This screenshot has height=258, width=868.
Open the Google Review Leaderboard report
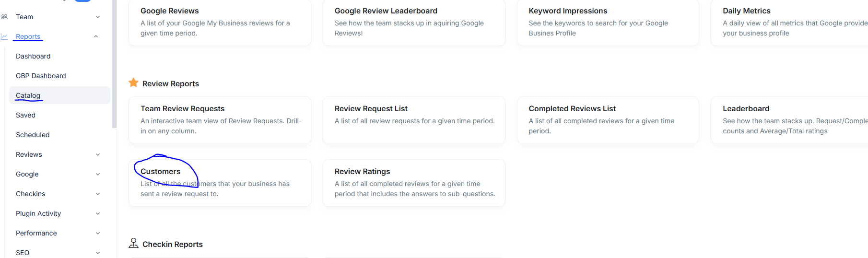(x=414, y=22)
